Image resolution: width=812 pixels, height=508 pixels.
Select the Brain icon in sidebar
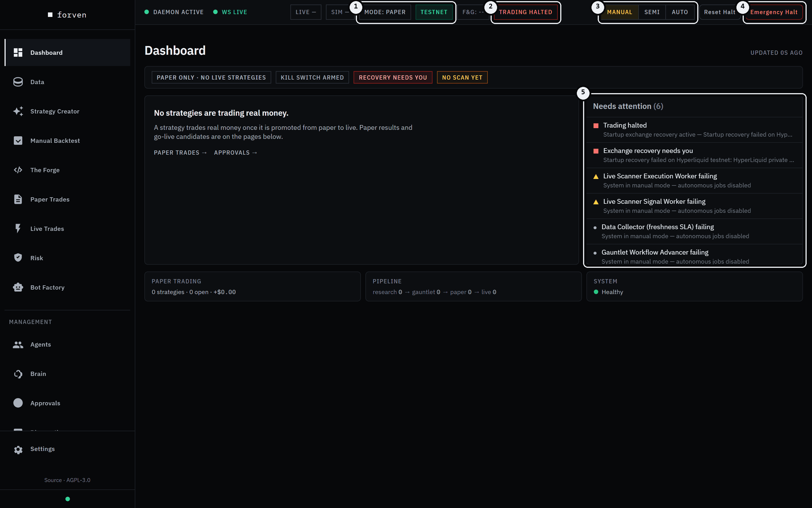click(18, 374)
